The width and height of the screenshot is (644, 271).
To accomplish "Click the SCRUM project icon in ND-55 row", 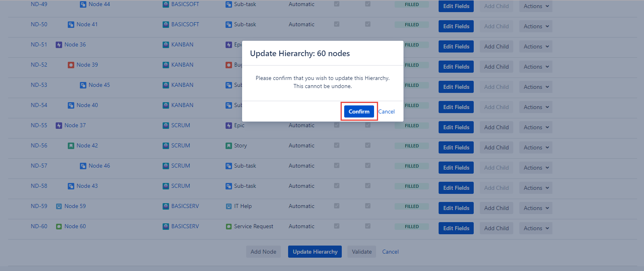I will [x=166, y=126].
